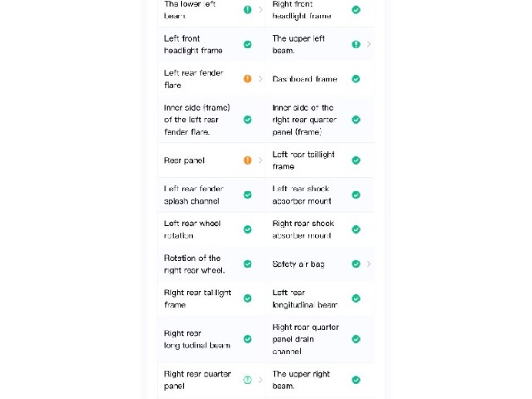Expand The upper left beam chevron
532x399 pixels.
(369, 44)
